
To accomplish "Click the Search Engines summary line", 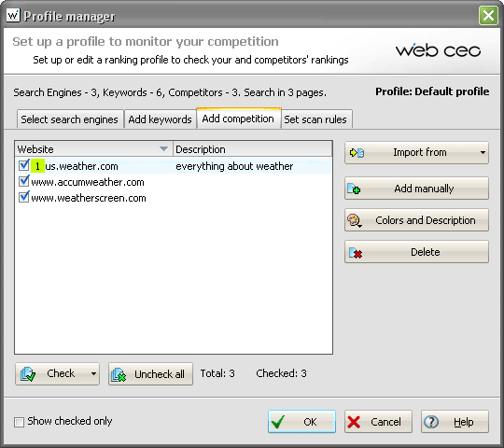I will tap(170, 93).
